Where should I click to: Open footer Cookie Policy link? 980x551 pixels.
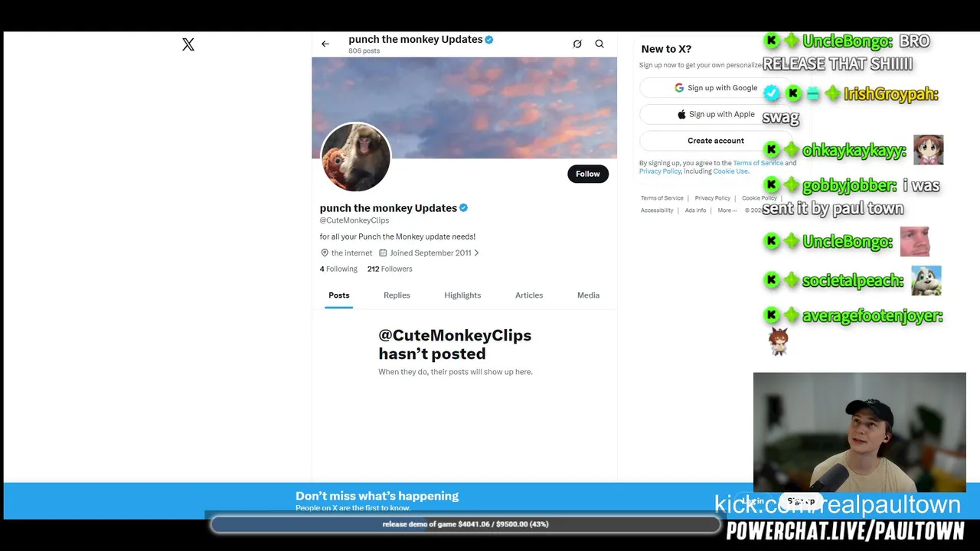point(759,198)
